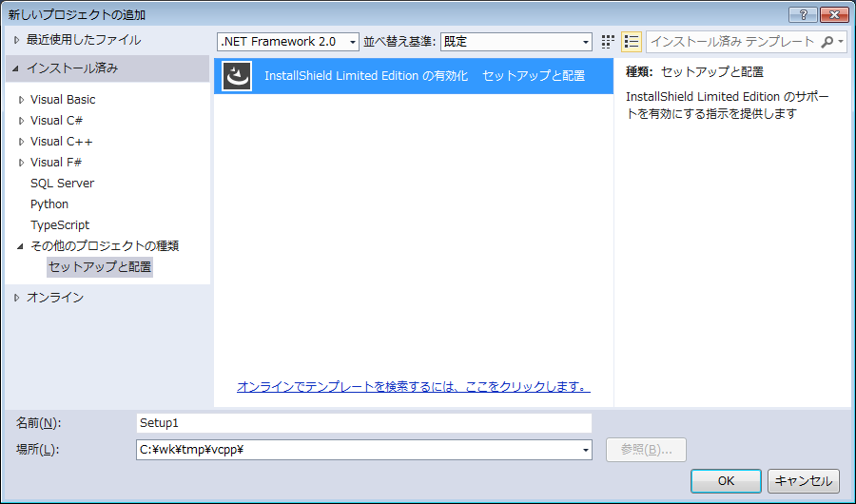Open the help question mark button
The width and height of the screenshot is (856, 504).
[x=803, y=15]
